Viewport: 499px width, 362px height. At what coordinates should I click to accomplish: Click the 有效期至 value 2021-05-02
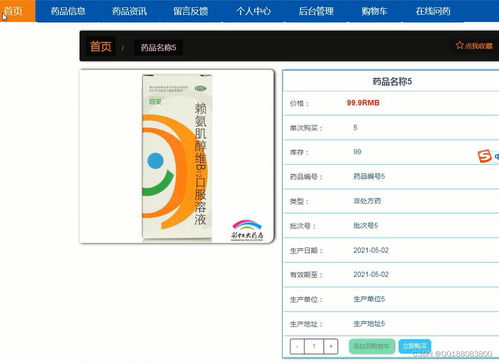(x=371, y=274)
